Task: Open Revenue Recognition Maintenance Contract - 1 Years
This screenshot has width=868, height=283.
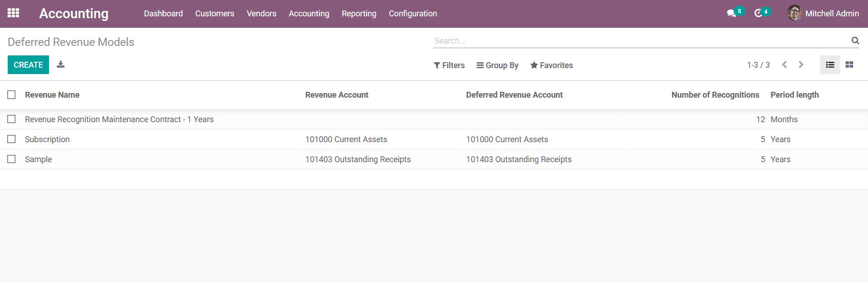Action: click(x=119, y=119)
